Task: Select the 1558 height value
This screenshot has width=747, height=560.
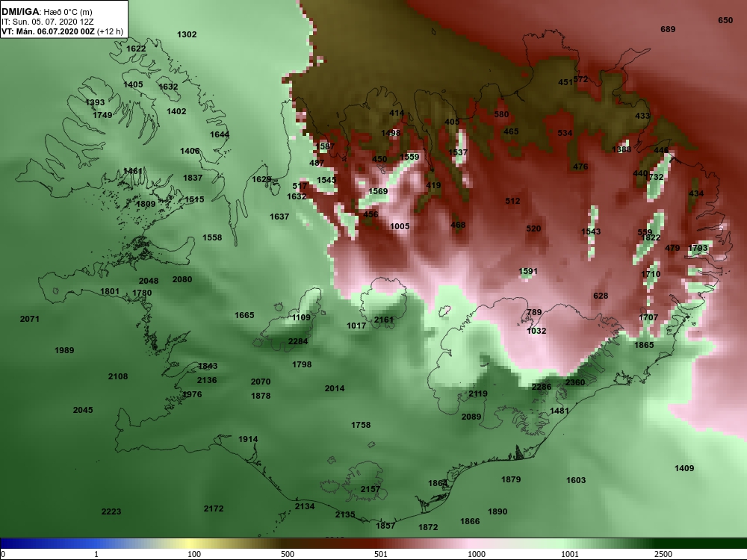Action: click(x=212, y=237)
